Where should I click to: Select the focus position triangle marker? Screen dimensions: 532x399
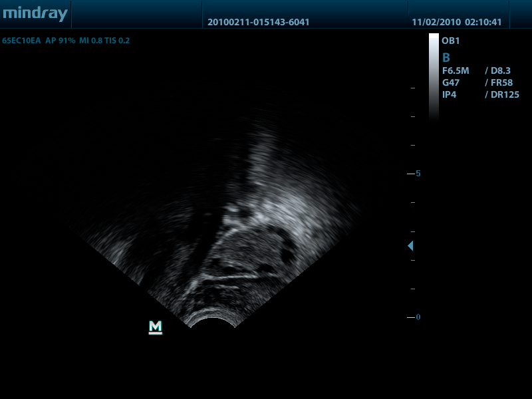point(410,246)
